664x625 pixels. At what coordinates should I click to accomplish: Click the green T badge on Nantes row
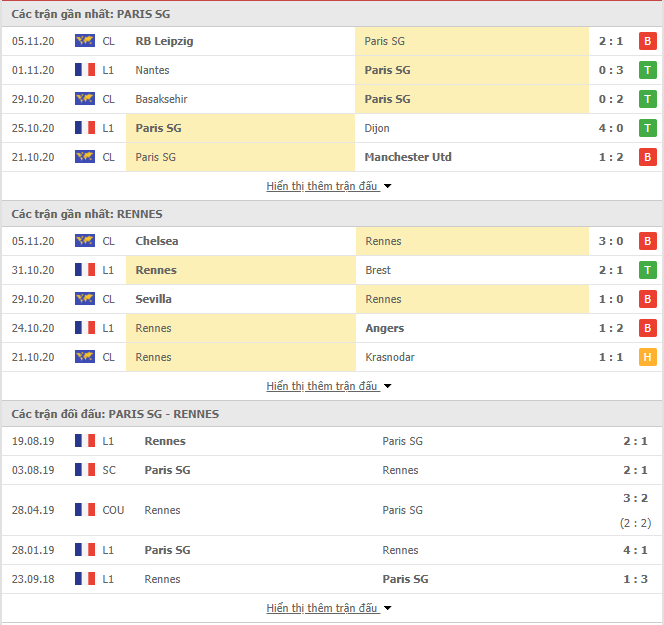coord(647,70)
